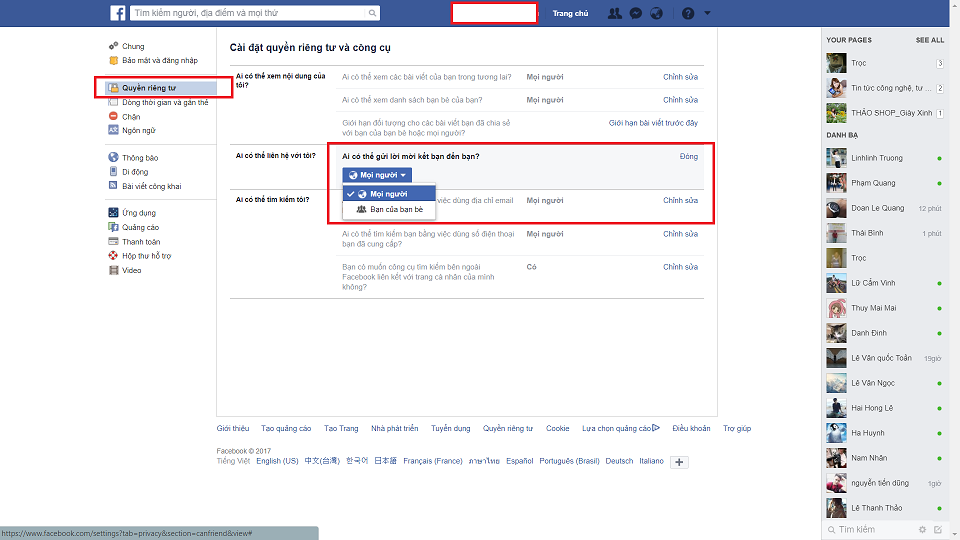This screenshot has height=540, width=960.
Task: Edit phone number lookup setting
Action: pyautogui.click(x=680, y=234)
